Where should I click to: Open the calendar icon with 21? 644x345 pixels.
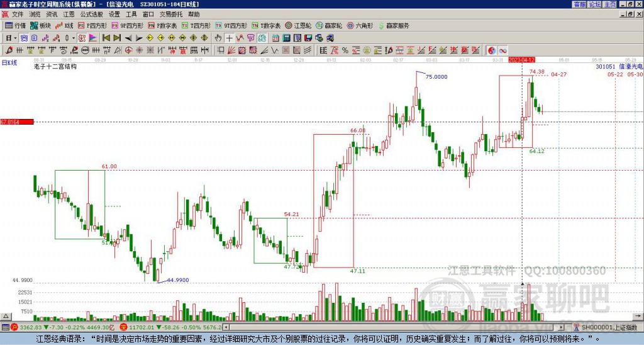point(275,38)
